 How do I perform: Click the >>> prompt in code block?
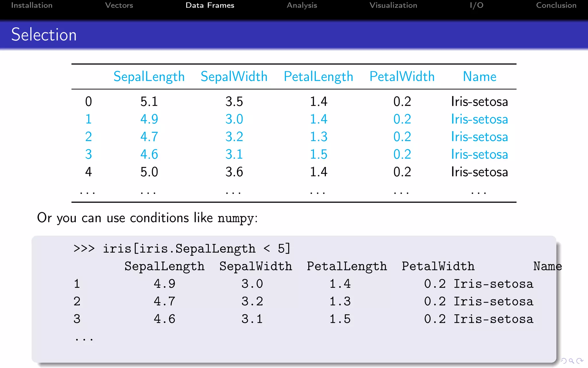84,248
